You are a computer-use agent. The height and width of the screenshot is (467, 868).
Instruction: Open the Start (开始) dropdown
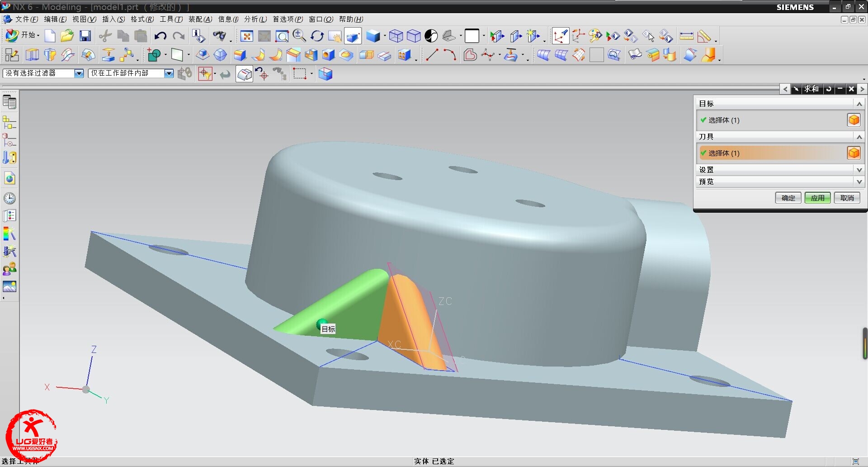pyautogui.click(x=22, y=35)
